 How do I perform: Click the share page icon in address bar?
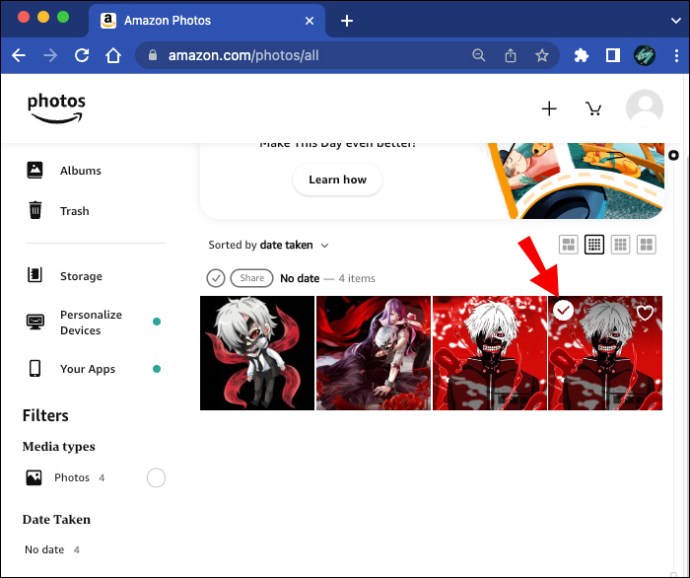[510, 55]
